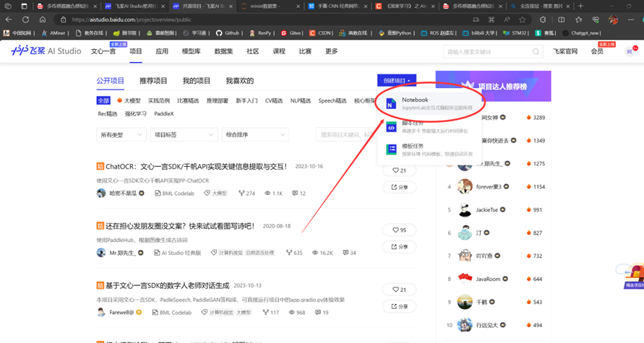Open the Github bookmark
This screenshot has width=644, height=343.
(228, 32)
